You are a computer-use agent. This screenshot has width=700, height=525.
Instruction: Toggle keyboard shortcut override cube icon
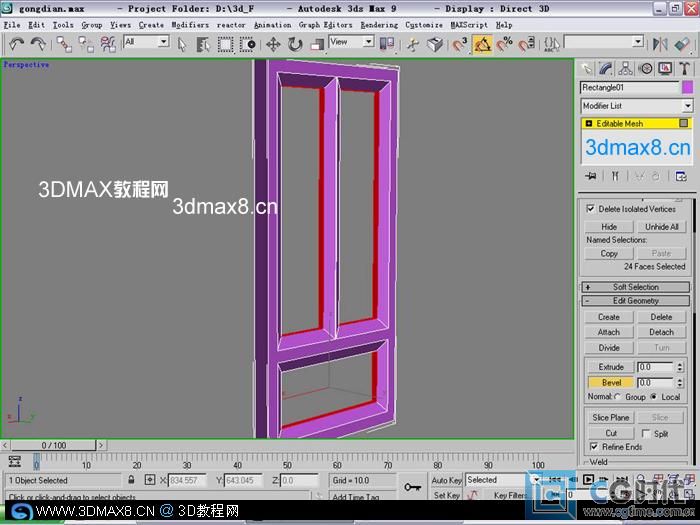[x=435, y=44]
